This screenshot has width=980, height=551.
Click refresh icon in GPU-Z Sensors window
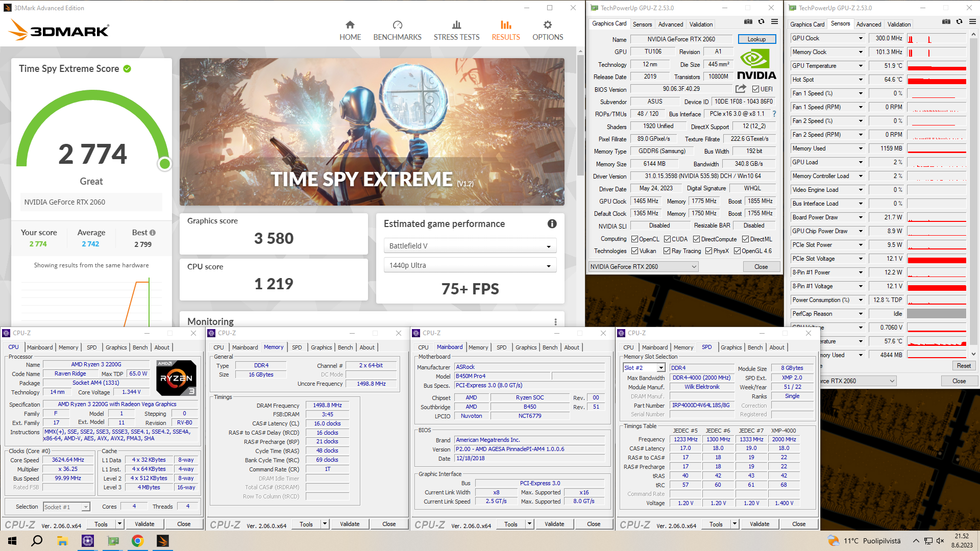point(959,22)
